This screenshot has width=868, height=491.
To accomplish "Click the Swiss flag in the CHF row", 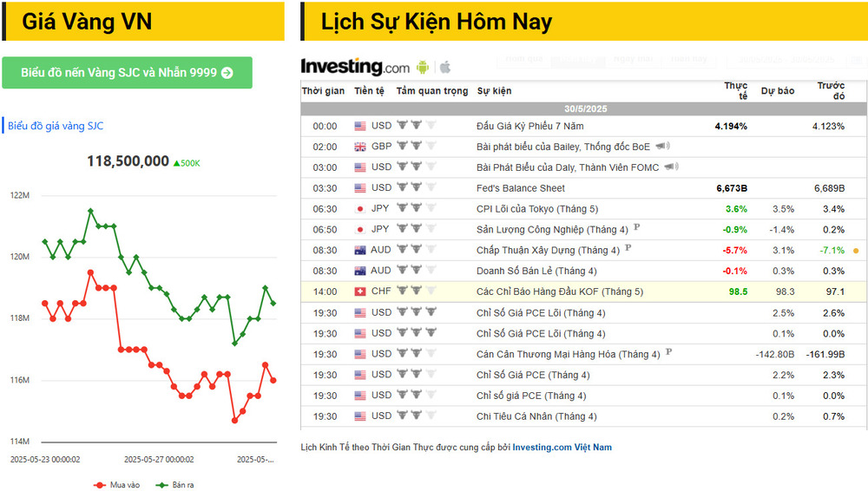I will (360, 291).
